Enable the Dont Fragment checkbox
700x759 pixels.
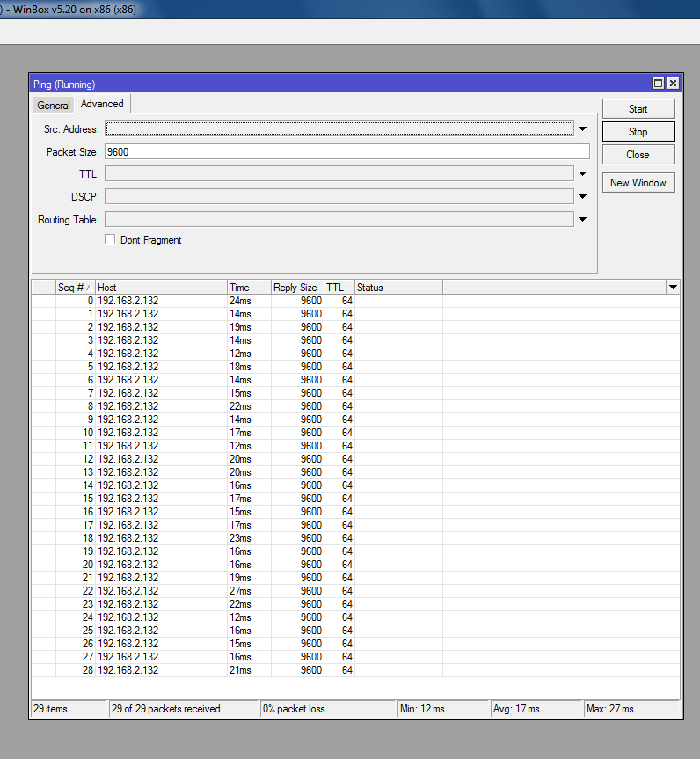[110, 239]
